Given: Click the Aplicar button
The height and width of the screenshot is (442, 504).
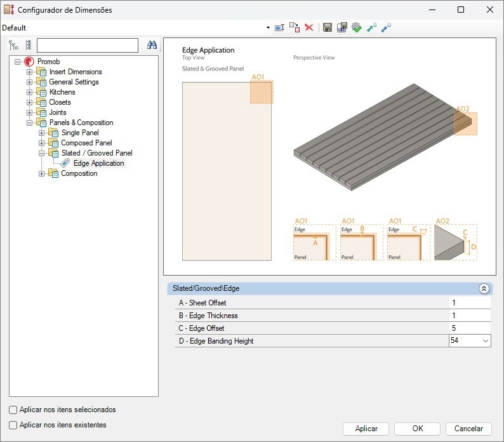Looking at the screenshot, I should (366, 429).
